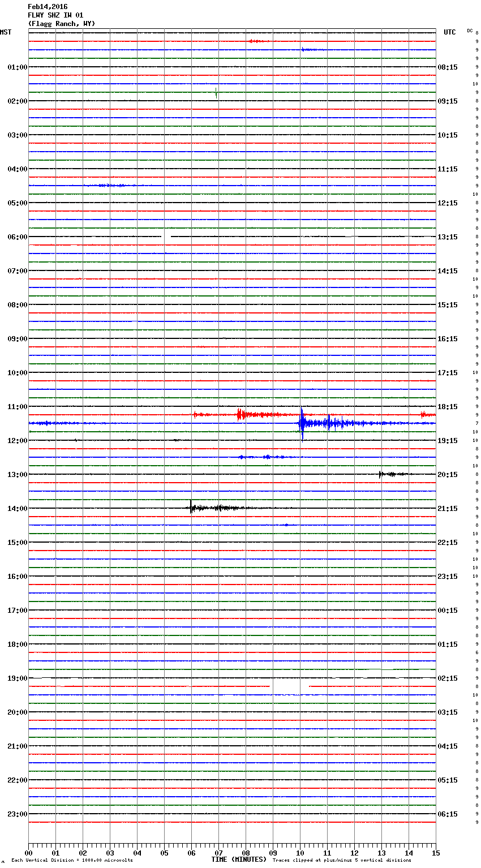Select the 04:00 MST row label
The height and width of the screenshot is (868, 481).
point(18,169)
